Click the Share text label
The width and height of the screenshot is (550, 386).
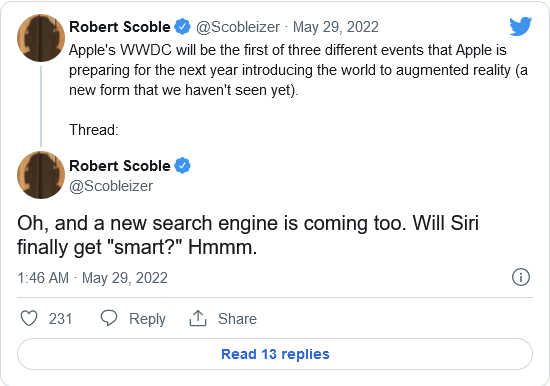237,319
